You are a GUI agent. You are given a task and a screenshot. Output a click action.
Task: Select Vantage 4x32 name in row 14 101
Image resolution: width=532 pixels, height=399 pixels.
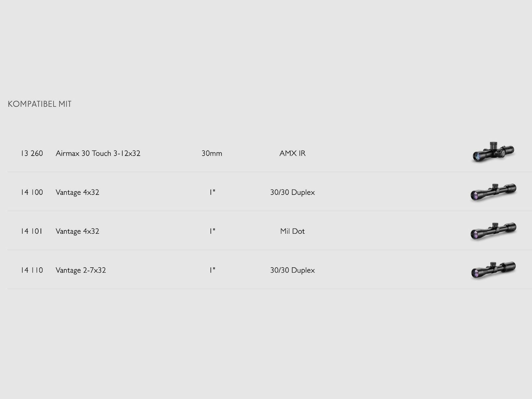(x=77, y=231)
